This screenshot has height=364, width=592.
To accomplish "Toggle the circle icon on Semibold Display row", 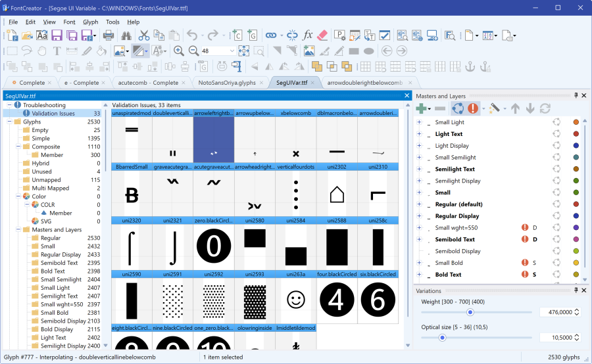I will (x=556, y=251).
